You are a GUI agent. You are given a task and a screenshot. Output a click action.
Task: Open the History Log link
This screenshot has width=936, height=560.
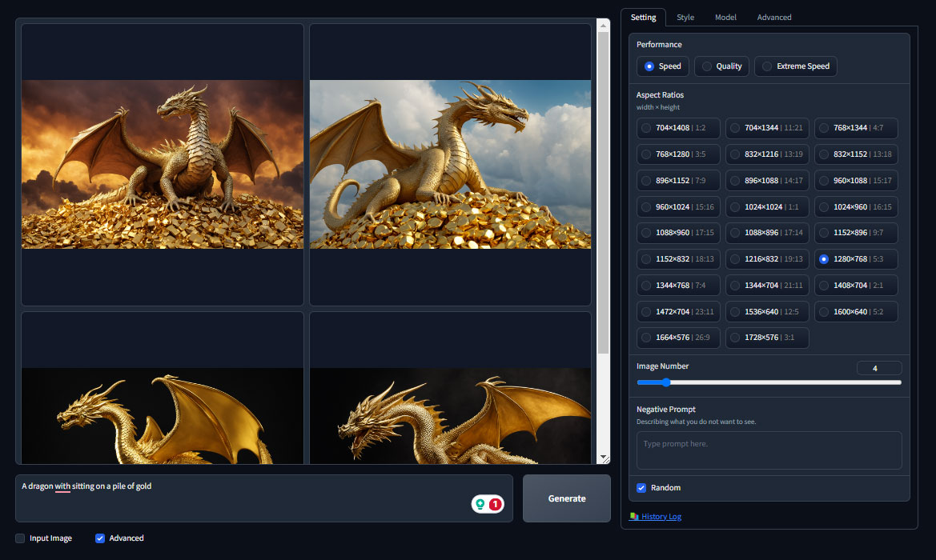661,517
